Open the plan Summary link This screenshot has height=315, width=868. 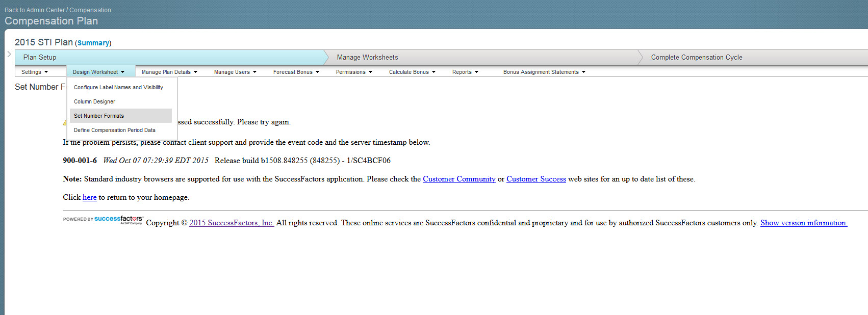click(93, 43)
